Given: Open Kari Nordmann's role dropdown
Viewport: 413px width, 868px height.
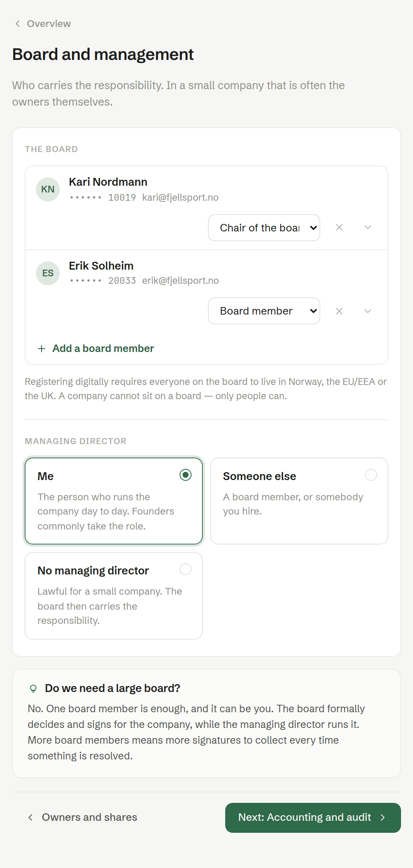Looking at the screenshot, I should 264,228.
